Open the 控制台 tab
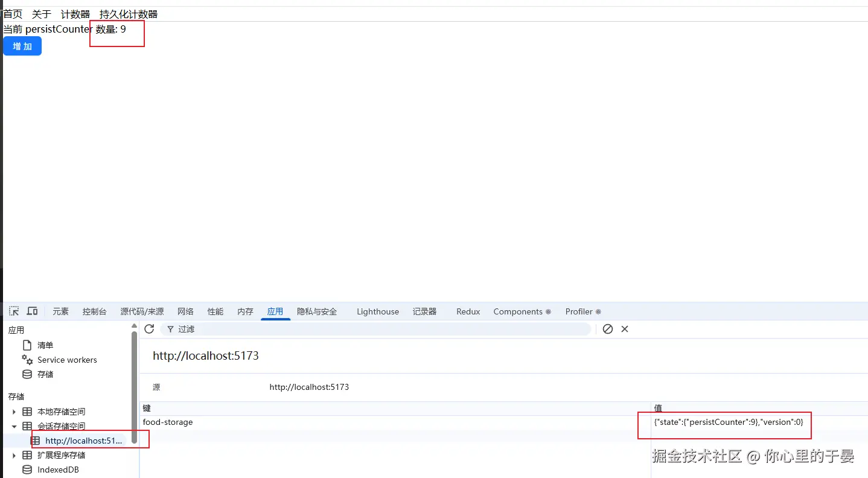868x478 pixels. [x=94, y=311]
